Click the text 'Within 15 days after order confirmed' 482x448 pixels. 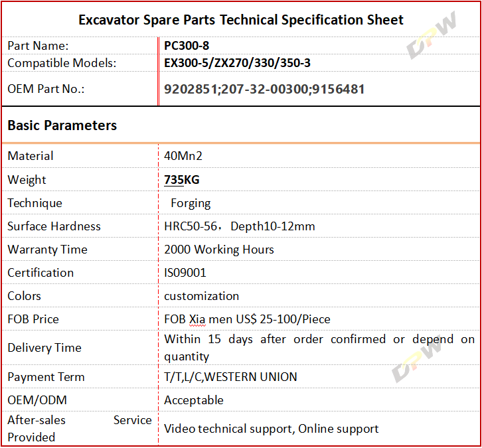click(x=275, y=339)
